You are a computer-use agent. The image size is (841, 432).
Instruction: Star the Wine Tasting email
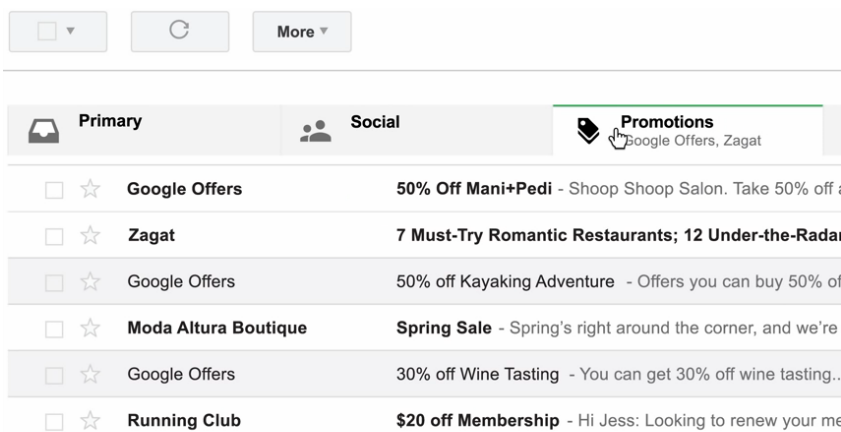[90, 374]
